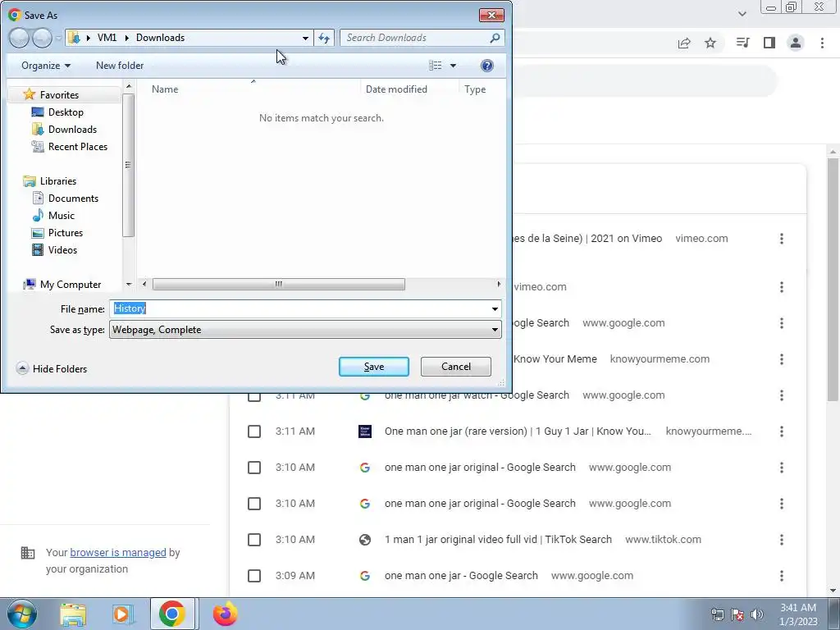Select My Computer in navigation pane
This screenshot has height=630, width=840.
pos(71,285)
